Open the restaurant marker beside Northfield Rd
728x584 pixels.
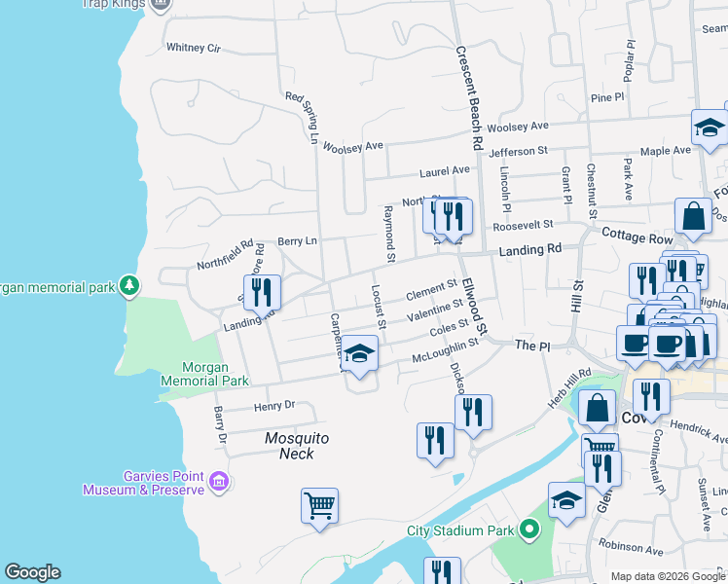pyautogui.click(x=263, y=293)
